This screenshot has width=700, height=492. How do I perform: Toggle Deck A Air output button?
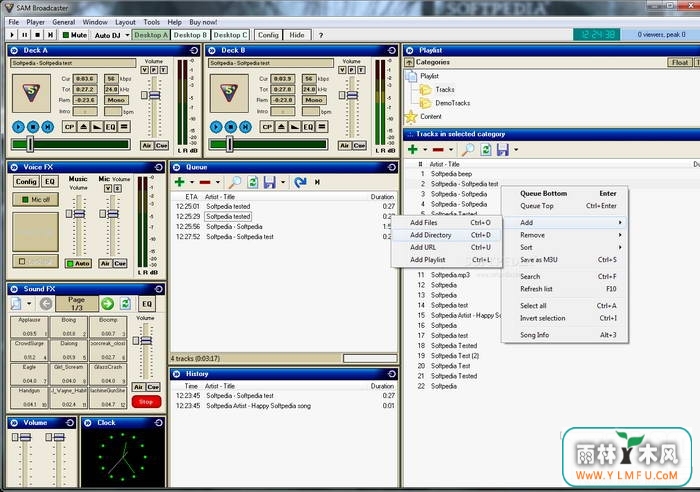(x=147, y=146)
